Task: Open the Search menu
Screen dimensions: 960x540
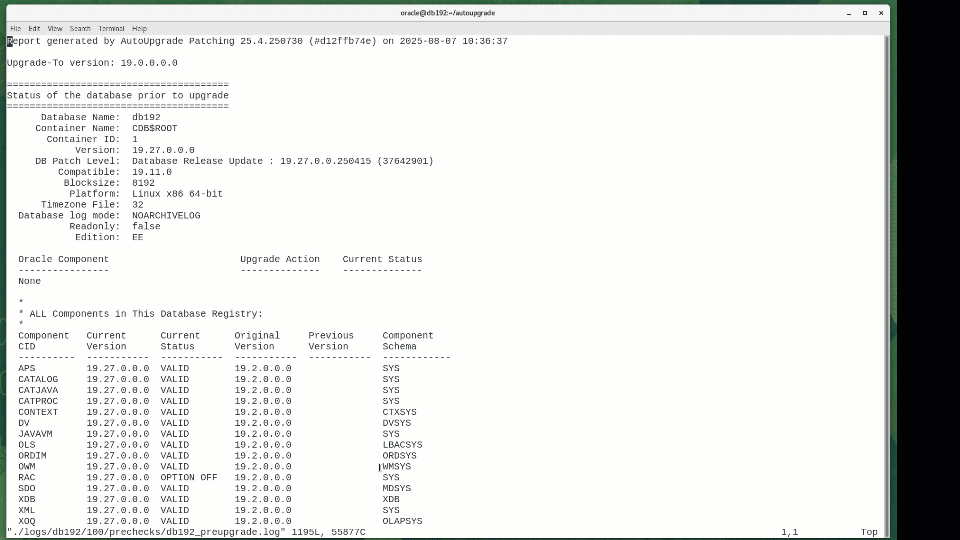Action: [x=80, y=28]
